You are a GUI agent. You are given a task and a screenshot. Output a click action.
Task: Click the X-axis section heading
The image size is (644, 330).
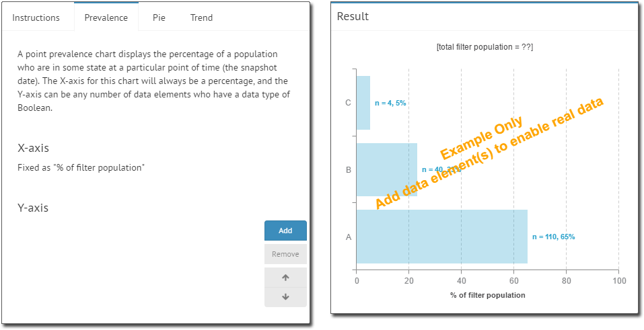point(33,148)
